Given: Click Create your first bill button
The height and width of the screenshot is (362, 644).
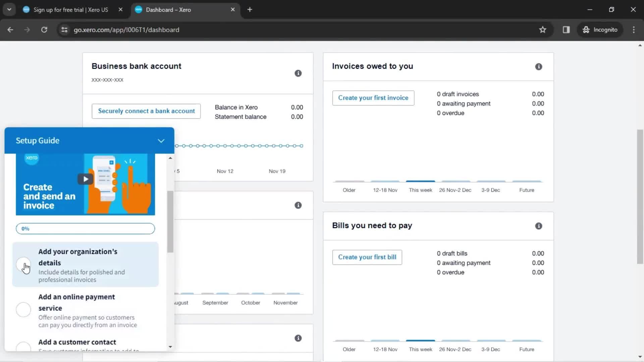Looking at the screenshot, I should click(367, 257).
